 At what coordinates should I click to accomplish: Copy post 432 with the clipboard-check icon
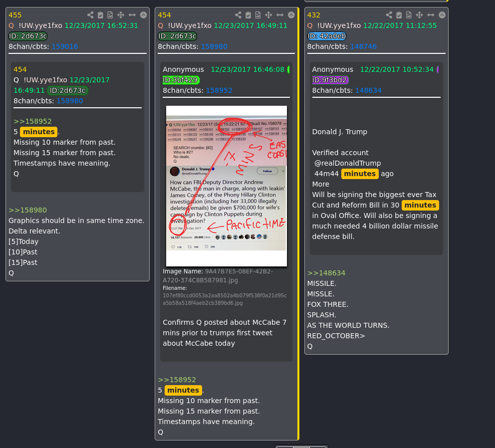click(x=399, y=15)
